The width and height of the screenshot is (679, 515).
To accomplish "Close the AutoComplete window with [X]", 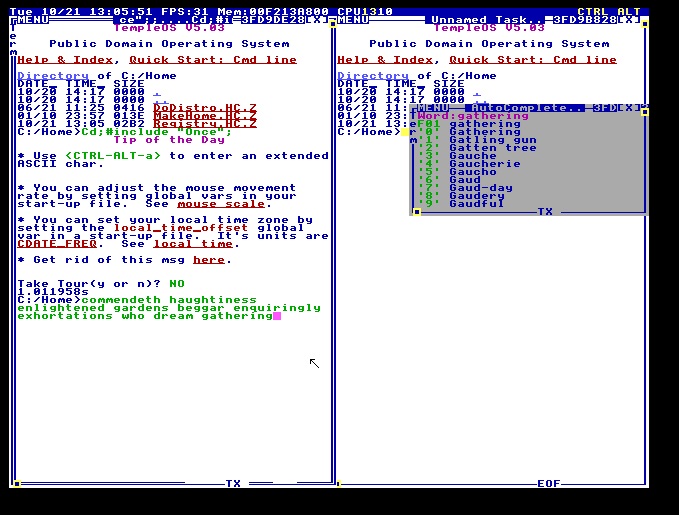I will coord(628,107).
